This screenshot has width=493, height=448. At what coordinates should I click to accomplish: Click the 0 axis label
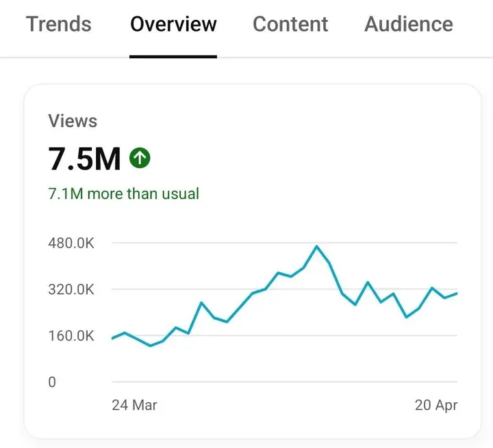[x=52, y=382]
